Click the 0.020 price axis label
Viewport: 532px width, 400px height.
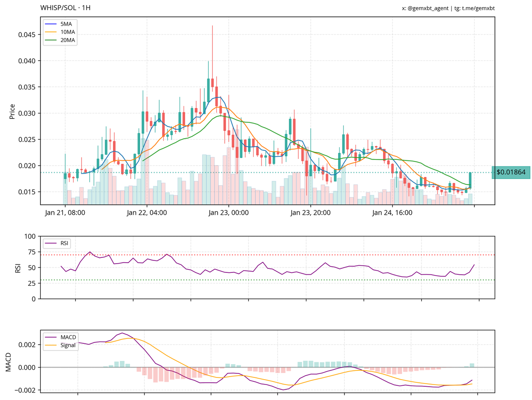click(27, 166)
